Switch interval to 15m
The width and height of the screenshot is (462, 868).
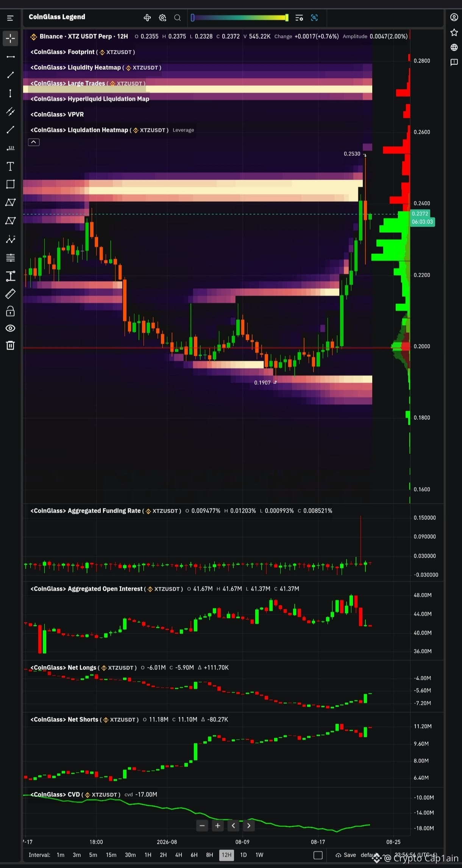click(x=111, y=855)
